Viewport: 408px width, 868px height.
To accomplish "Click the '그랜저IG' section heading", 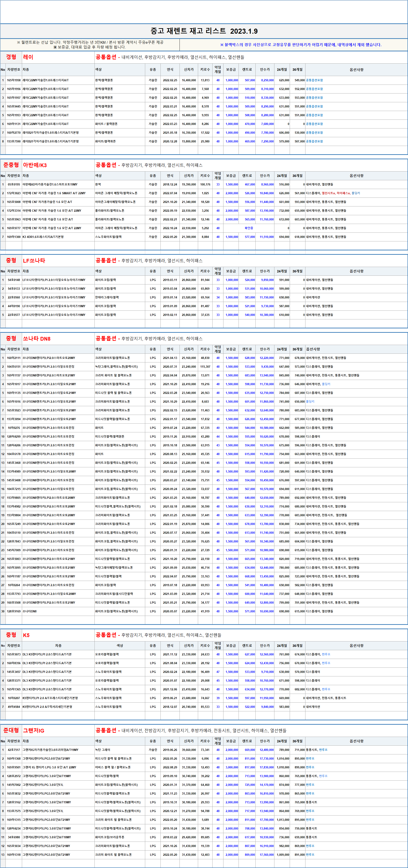I will (x=34, y=731).
